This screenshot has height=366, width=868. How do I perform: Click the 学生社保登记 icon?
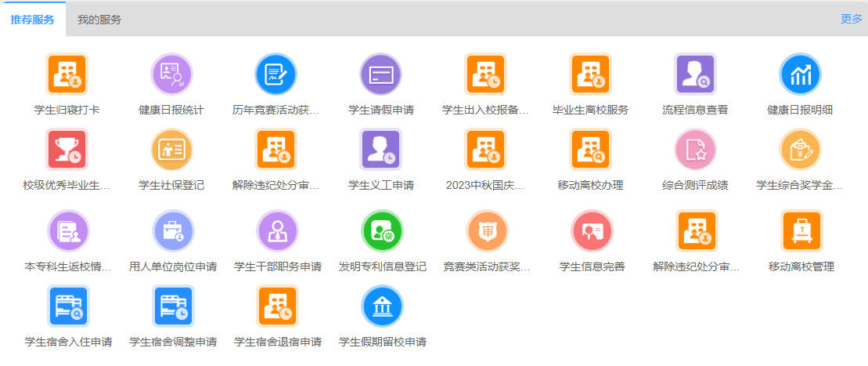(171, 150)
